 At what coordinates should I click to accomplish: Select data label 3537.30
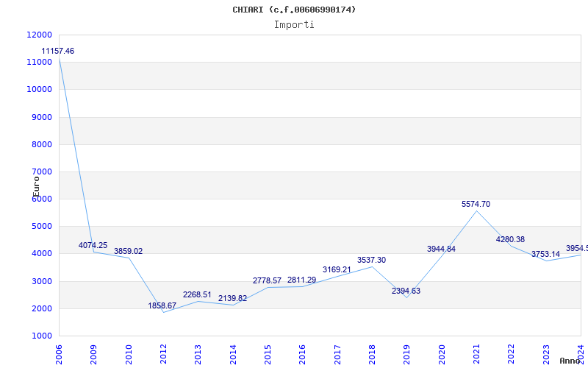[x=371, y=260]
